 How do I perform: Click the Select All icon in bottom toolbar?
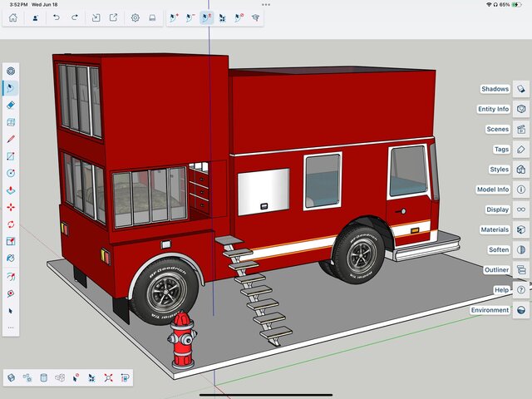92,377
